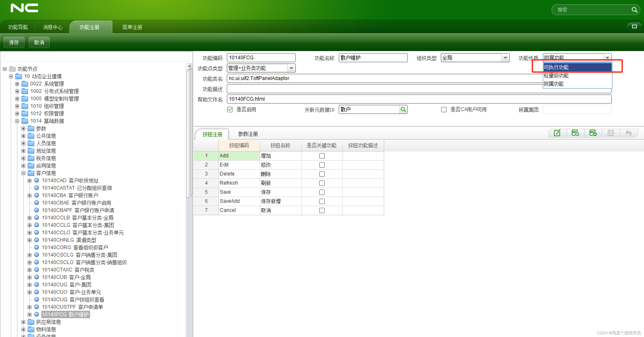Click the 0022 系统管理 folder icon

pyautogui.click(x=25, y=84)
